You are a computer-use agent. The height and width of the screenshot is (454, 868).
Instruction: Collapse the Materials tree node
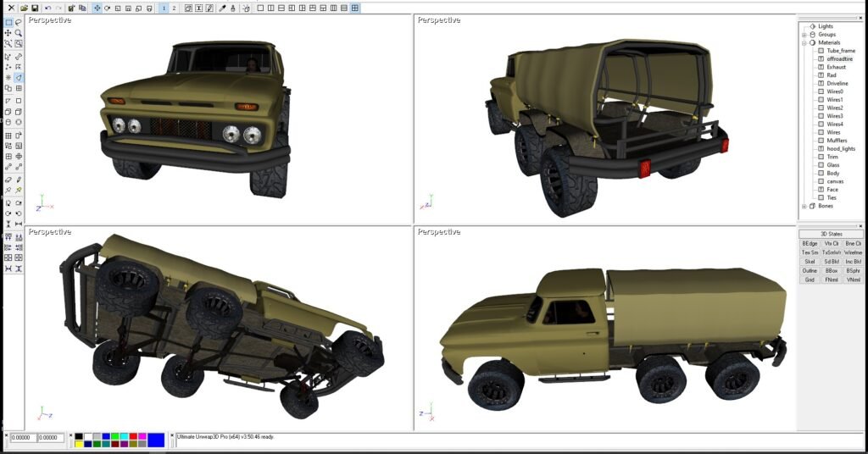804,42
